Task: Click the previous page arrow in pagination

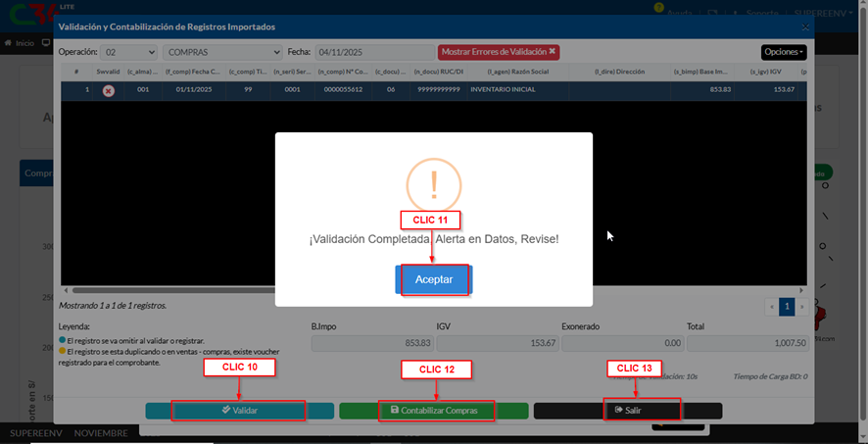Action: point(770,306)
